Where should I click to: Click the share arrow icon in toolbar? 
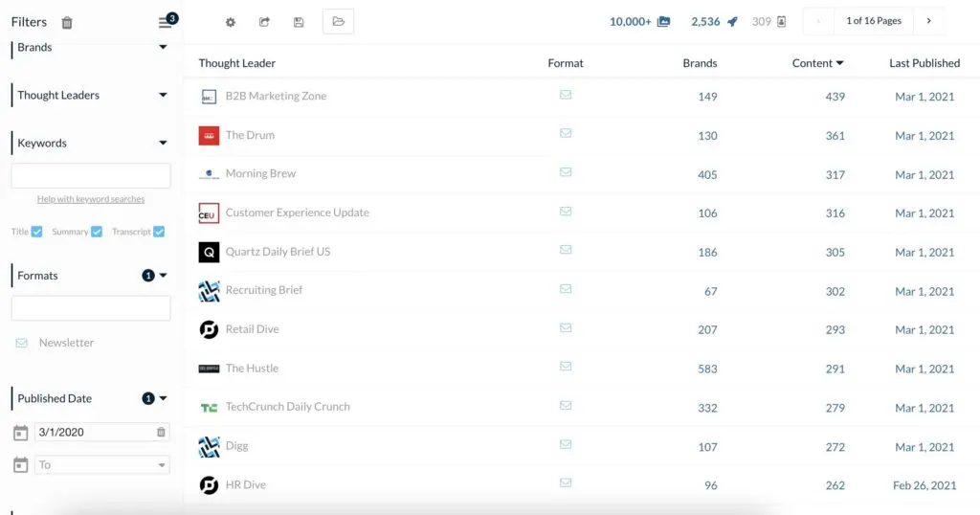coord(264,22)
